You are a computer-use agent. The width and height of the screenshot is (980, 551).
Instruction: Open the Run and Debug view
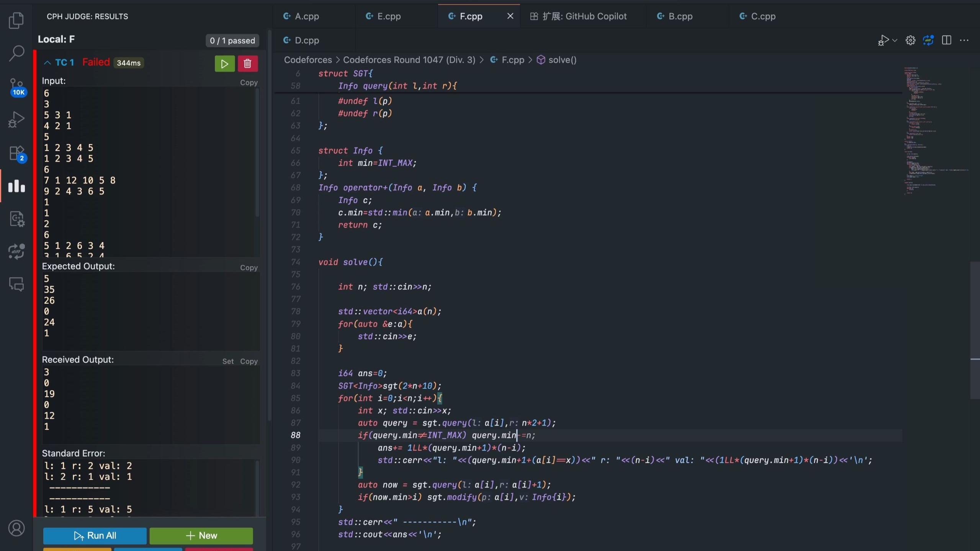point(16,119)
